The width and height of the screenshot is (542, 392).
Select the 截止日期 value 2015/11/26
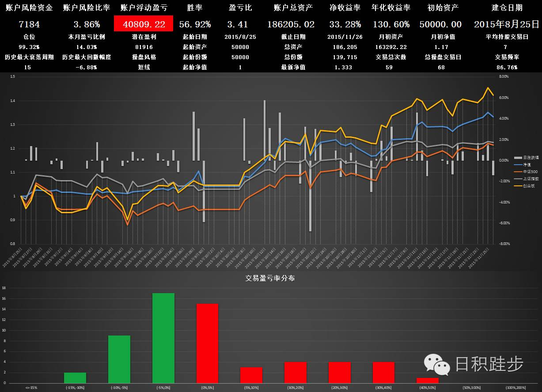click(345, 37)
